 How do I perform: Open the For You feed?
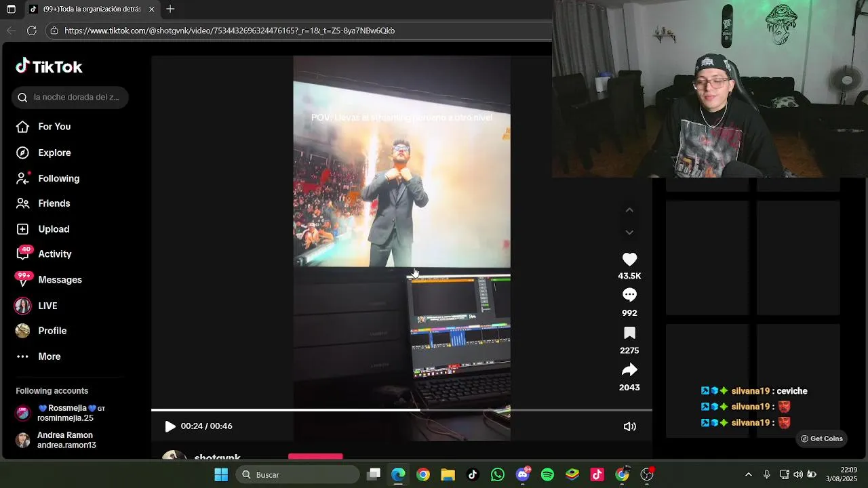pos(44,127)
